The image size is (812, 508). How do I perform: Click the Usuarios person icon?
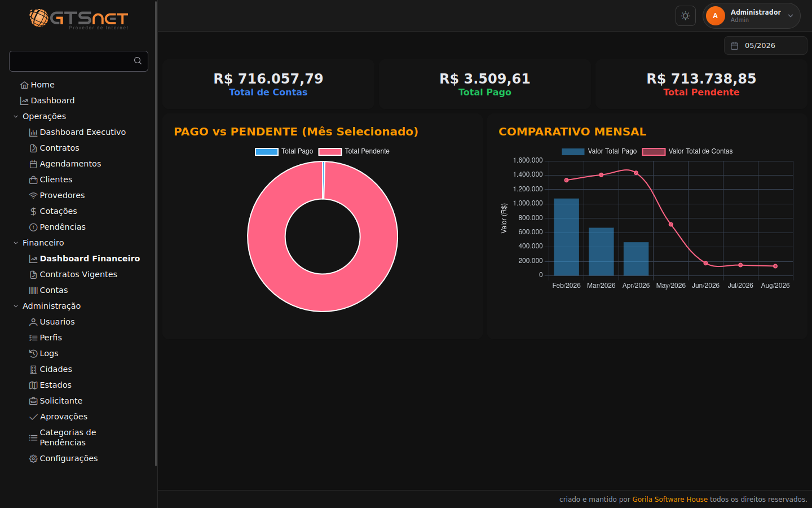pos(33,322)
